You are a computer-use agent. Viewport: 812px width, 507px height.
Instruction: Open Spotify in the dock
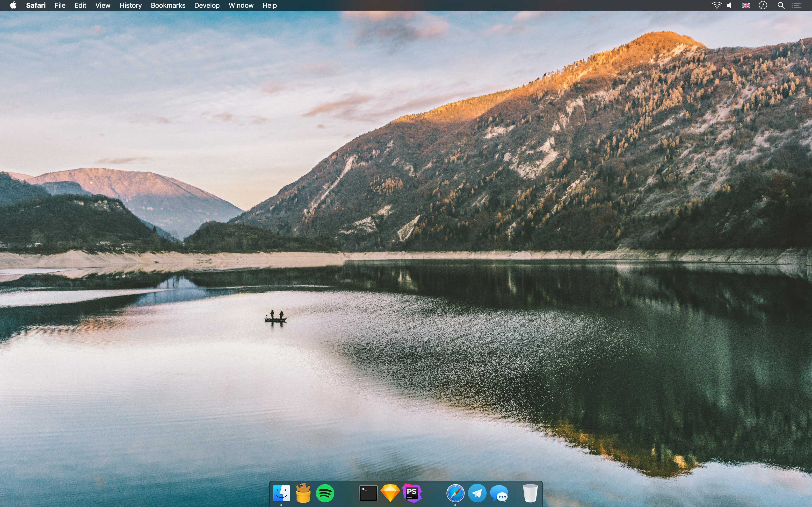point(325,493)
